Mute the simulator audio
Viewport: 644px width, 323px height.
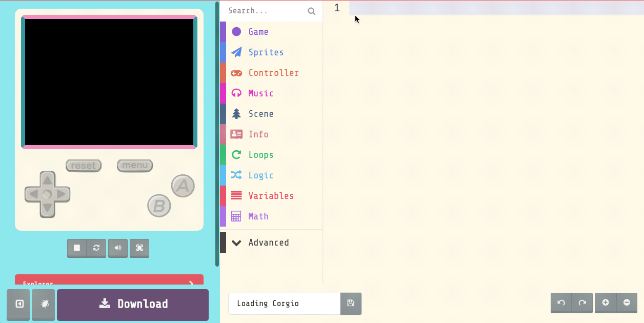118,248
